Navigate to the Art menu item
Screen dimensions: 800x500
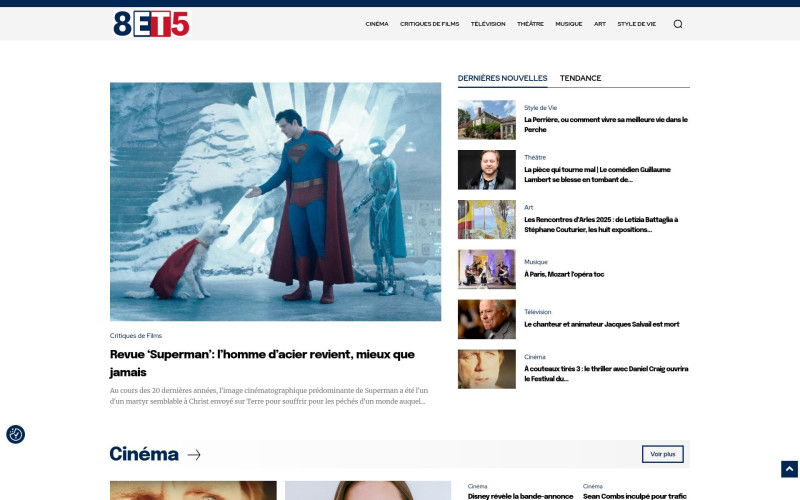599,24
